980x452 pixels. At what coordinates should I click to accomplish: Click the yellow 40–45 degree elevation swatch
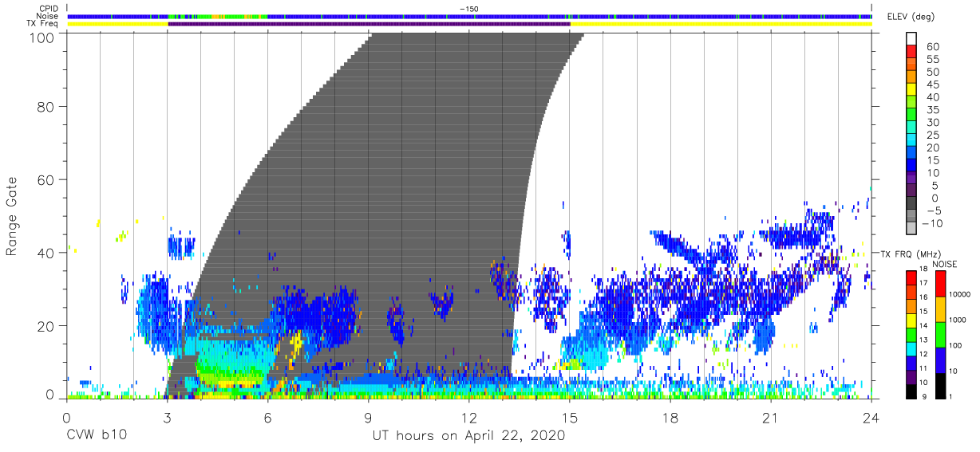pos(911,91)
